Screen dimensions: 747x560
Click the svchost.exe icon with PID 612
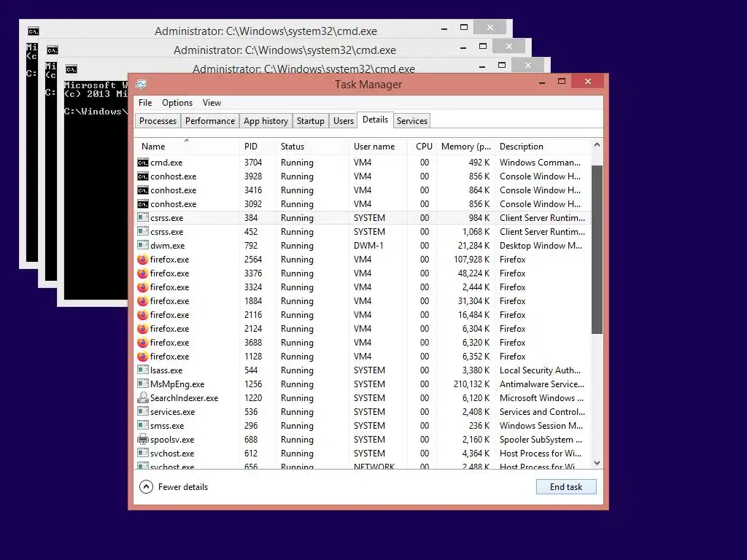(142, 452)
